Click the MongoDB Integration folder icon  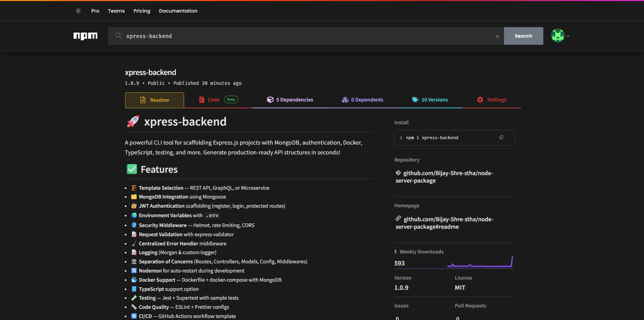(x=134, y=197)
